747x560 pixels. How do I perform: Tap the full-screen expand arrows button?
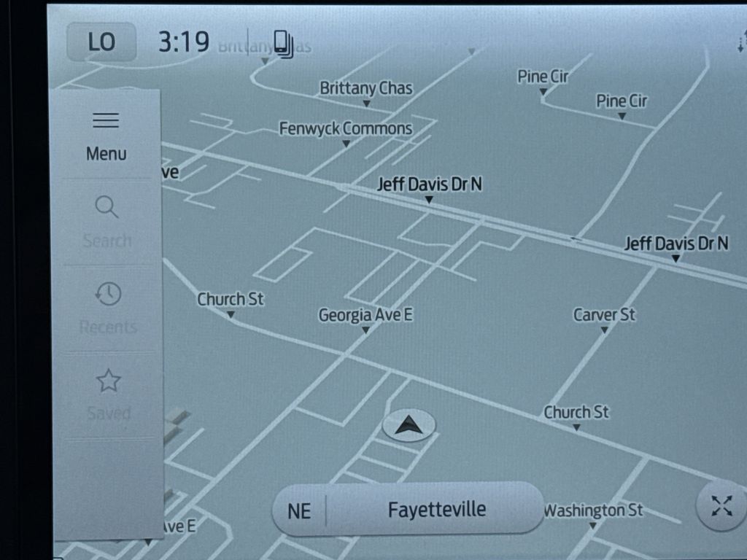[x=721, y=506]
